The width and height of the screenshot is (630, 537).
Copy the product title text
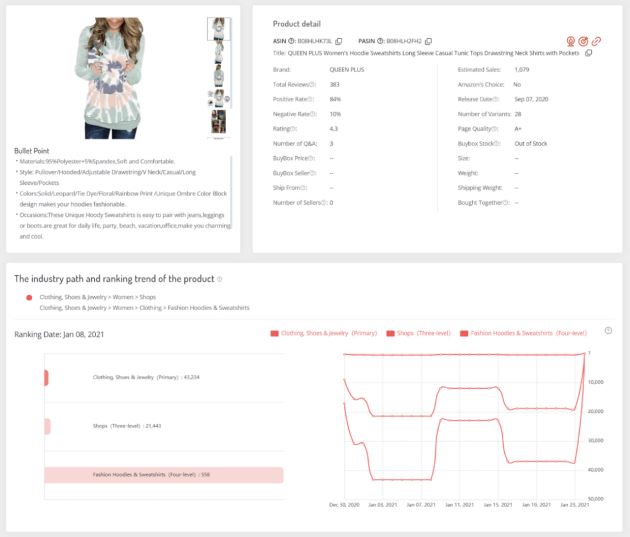[x=588, y=53]
